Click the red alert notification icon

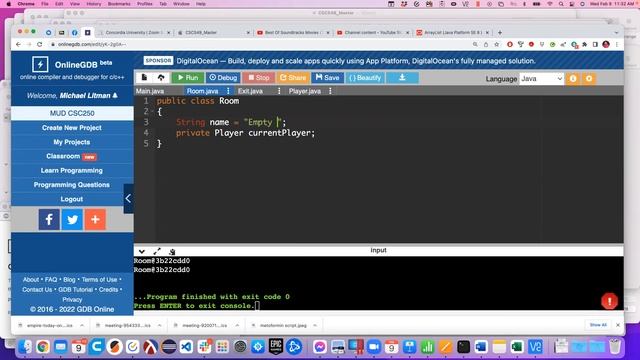point(609,301)
